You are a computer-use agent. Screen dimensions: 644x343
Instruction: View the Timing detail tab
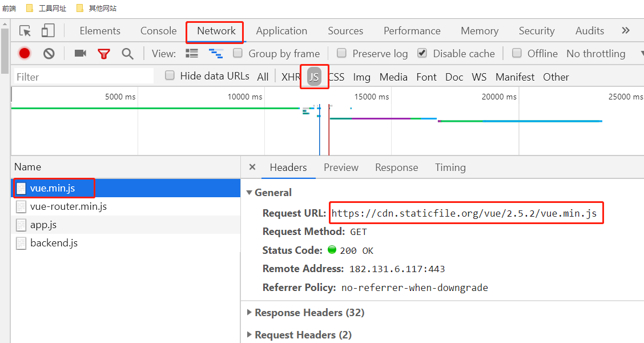[450, 167]
